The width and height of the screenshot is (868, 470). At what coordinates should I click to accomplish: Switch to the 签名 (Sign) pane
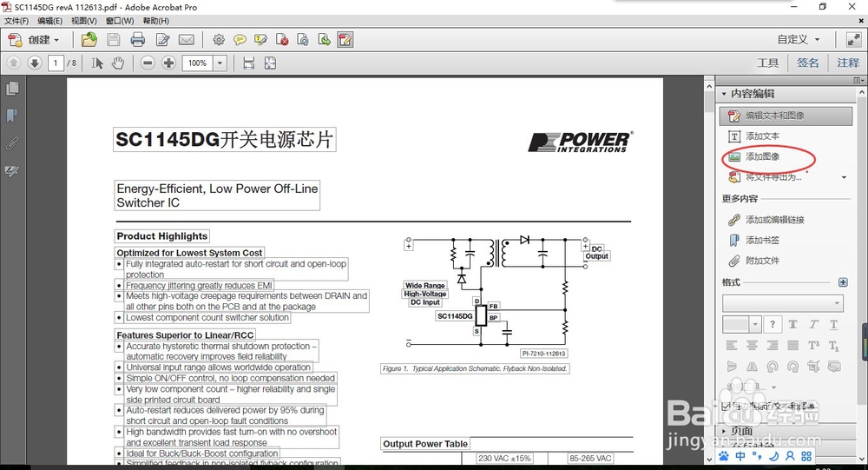tap(807, 63)
